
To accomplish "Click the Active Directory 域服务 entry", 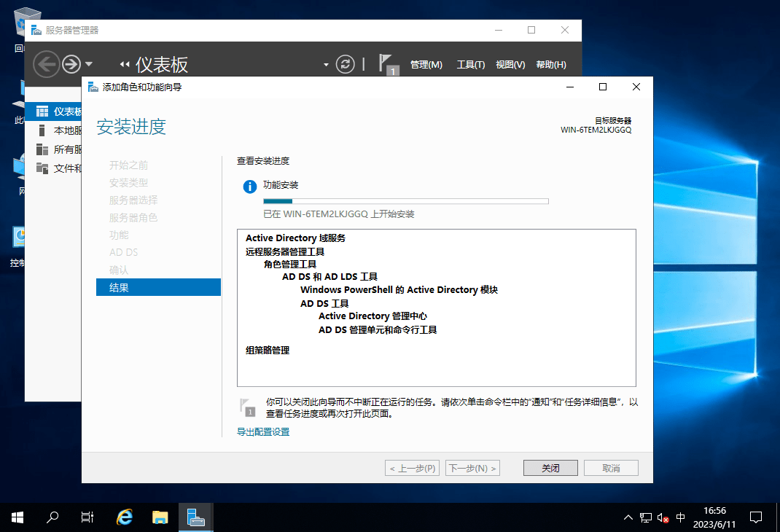I will pos(295,238).
